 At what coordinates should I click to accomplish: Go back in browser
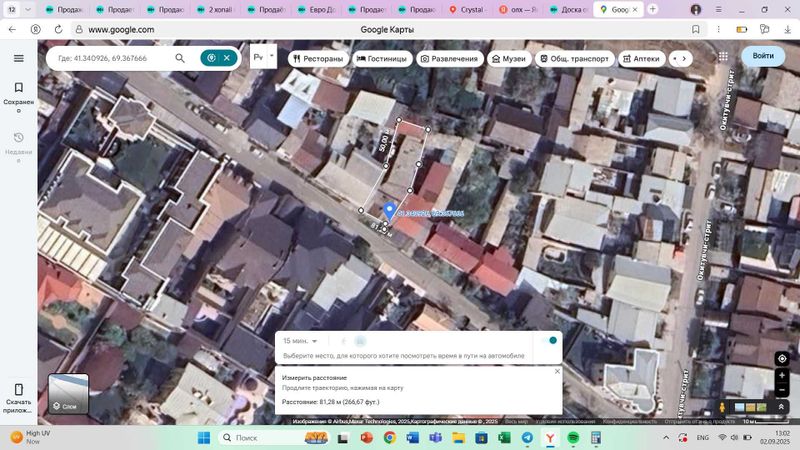pos(12,30)
